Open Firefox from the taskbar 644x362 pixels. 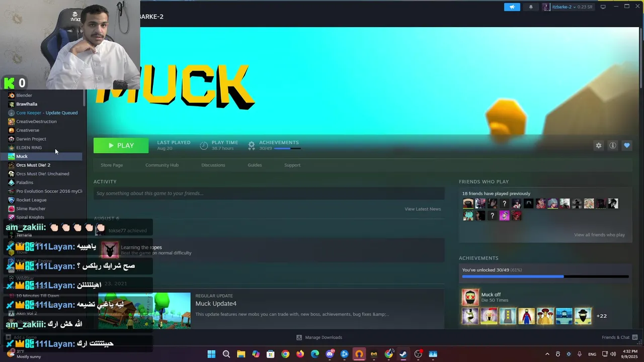pyautogui.click(x=300, y=354)
